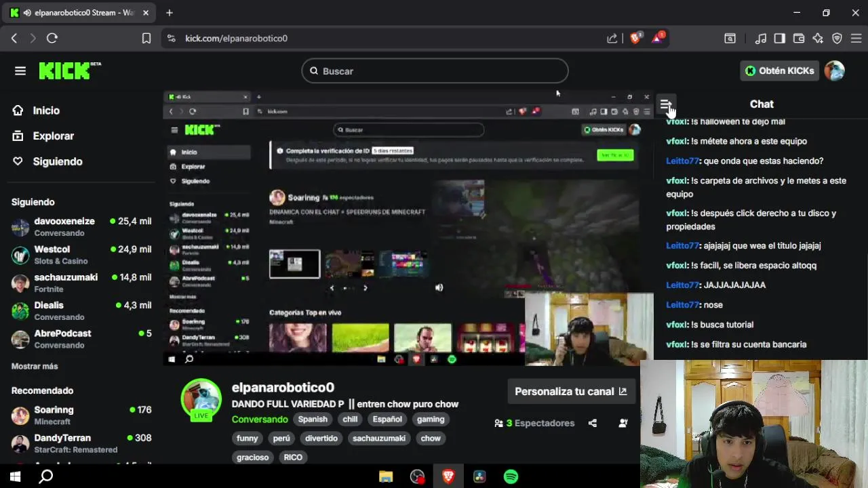Open the recommended DandyTerran channel
The image size is (868, 488).
pos(81,443)
